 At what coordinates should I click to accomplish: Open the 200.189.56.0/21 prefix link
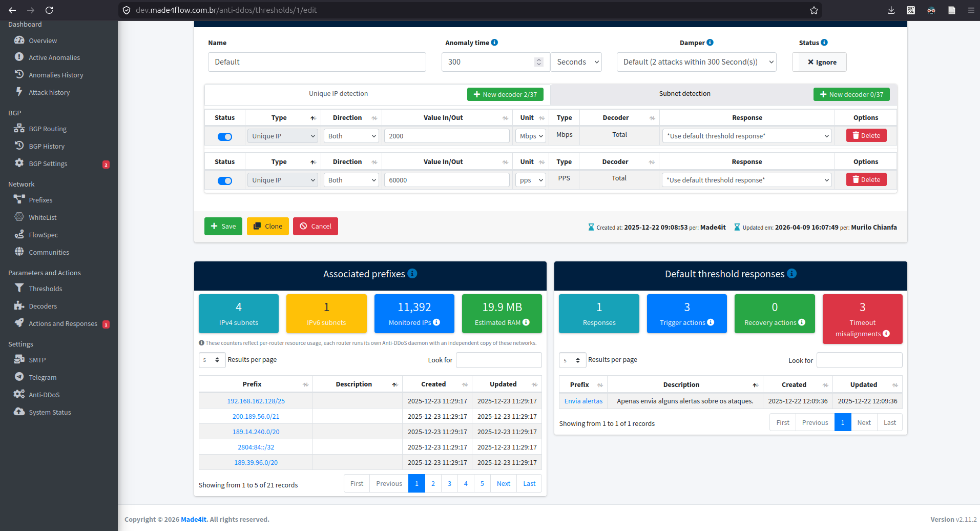click(x=256, y=416)
